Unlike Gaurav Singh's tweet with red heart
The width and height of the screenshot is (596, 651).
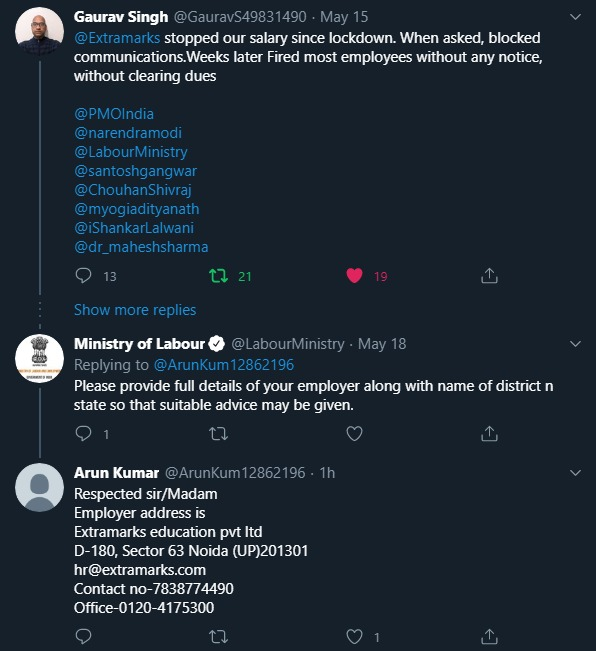click(x=354, y=276)
